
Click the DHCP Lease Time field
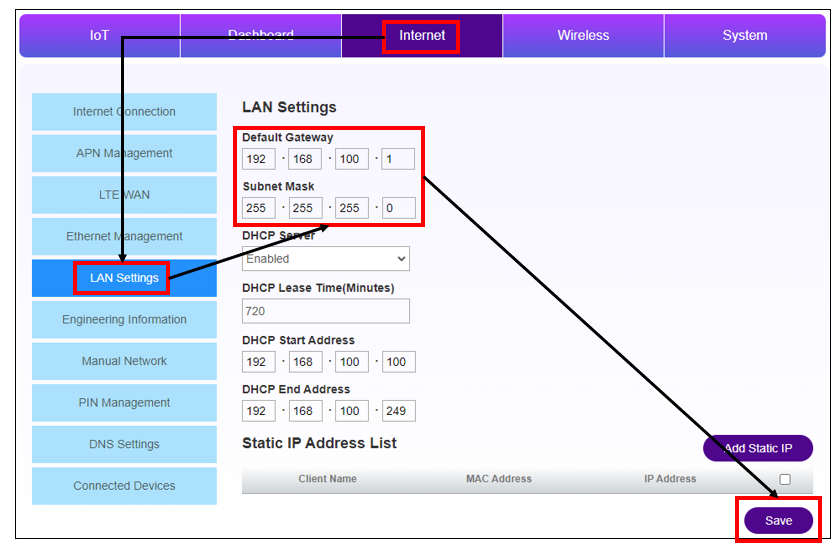325,311
